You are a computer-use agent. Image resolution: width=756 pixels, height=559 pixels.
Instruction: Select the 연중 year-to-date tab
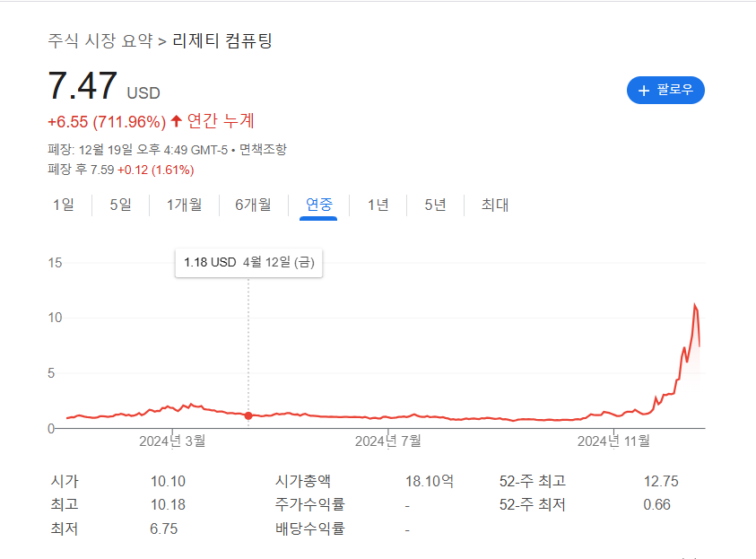[318, 205]
